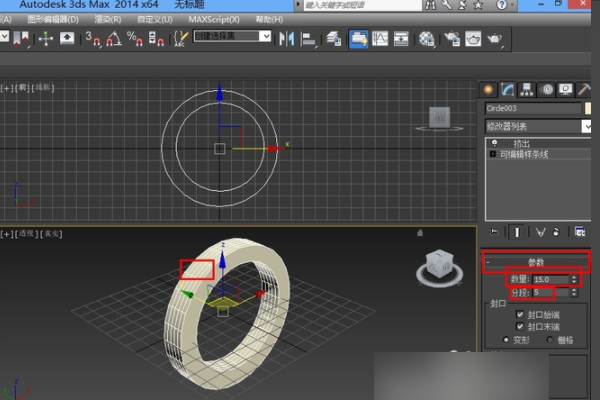Toggle the 挤出 modifier lightbulb
Viewport: 600px width, 400px height.
tap(494, 143)
